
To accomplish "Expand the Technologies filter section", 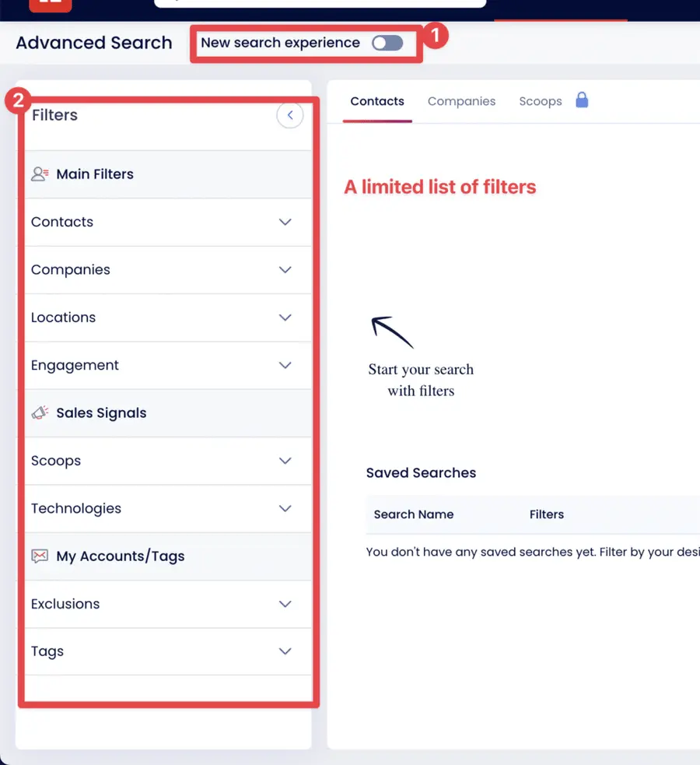I will tap(285, 508).
